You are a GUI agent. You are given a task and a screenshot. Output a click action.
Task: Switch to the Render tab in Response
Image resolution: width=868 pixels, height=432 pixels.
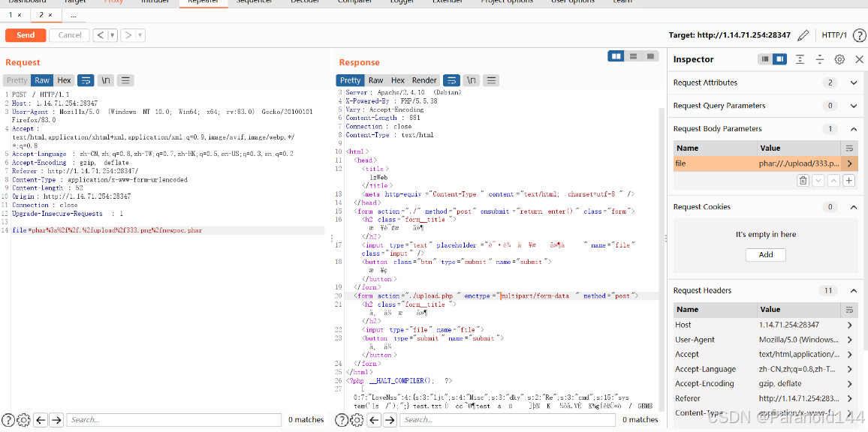(424, 80)
